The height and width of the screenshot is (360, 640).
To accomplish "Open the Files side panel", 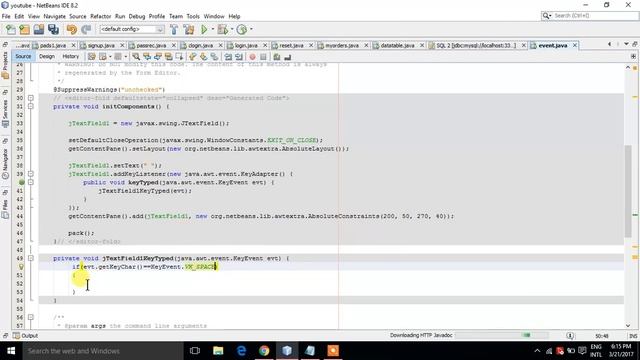I will 5,209.
